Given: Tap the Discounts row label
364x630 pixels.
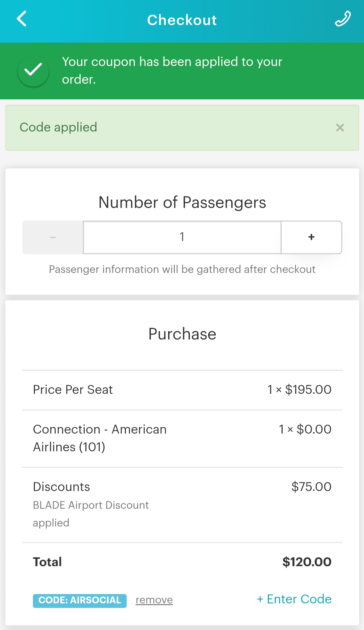Looking at the screenshot, I should point(61,487).
